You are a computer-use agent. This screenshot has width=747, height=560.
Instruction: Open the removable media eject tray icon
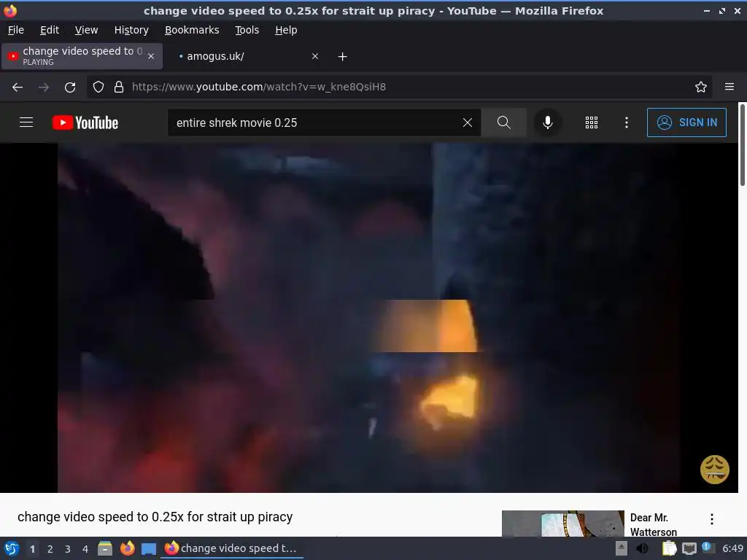click(x=622, y=548)
